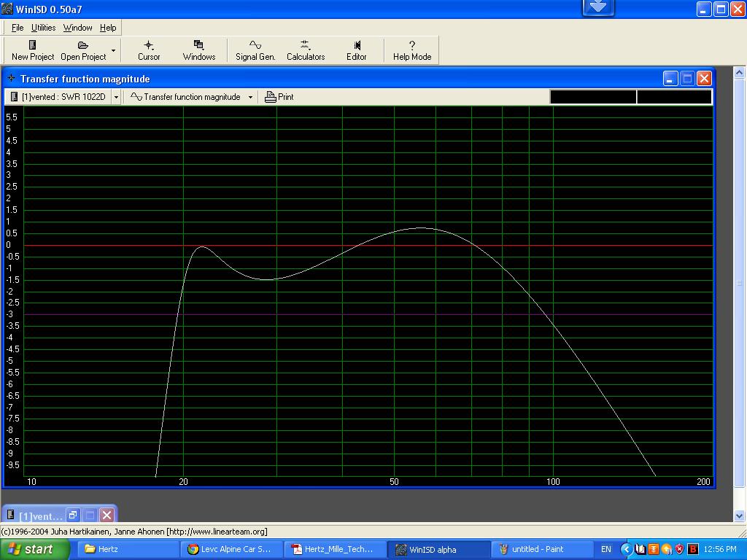Click the WinISD application title icon

tap(7, 9)
